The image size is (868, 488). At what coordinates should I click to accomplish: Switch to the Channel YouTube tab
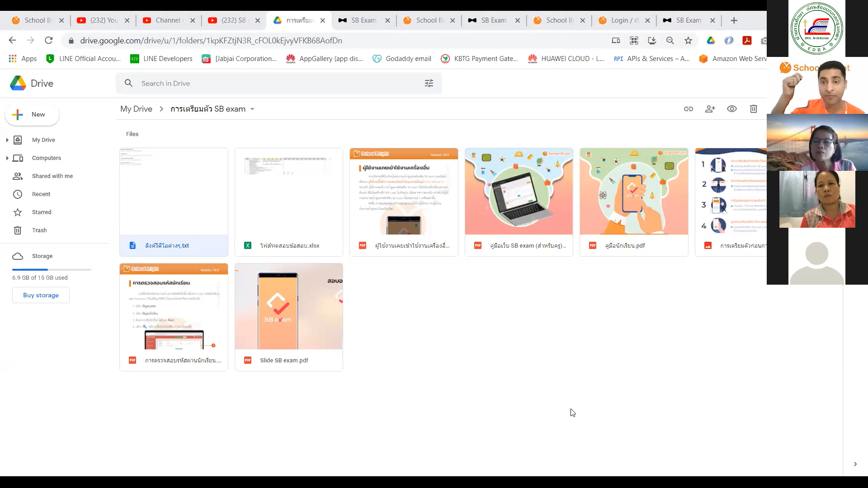(x=168, y=20)
